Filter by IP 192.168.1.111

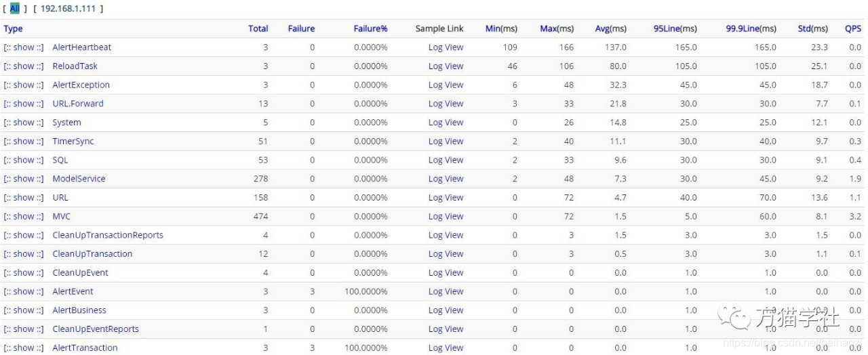(68, 9)
